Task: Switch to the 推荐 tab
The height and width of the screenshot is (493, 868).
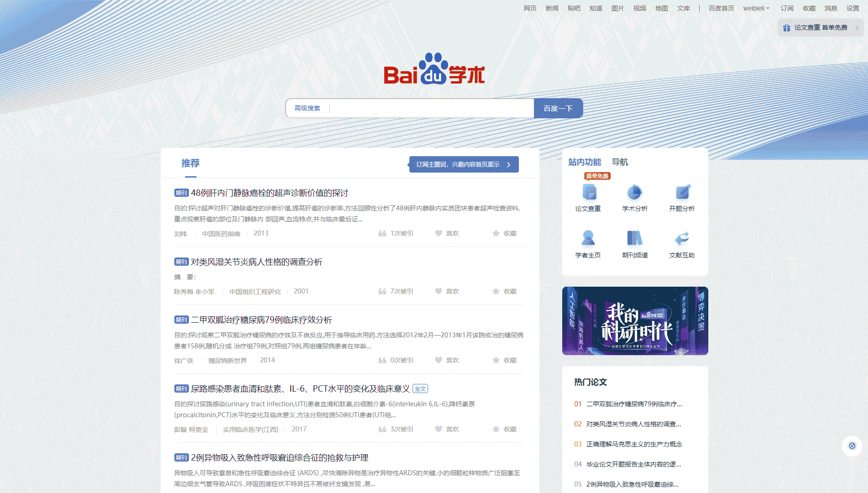Action: pyautogui.click(x=190, y=163)
